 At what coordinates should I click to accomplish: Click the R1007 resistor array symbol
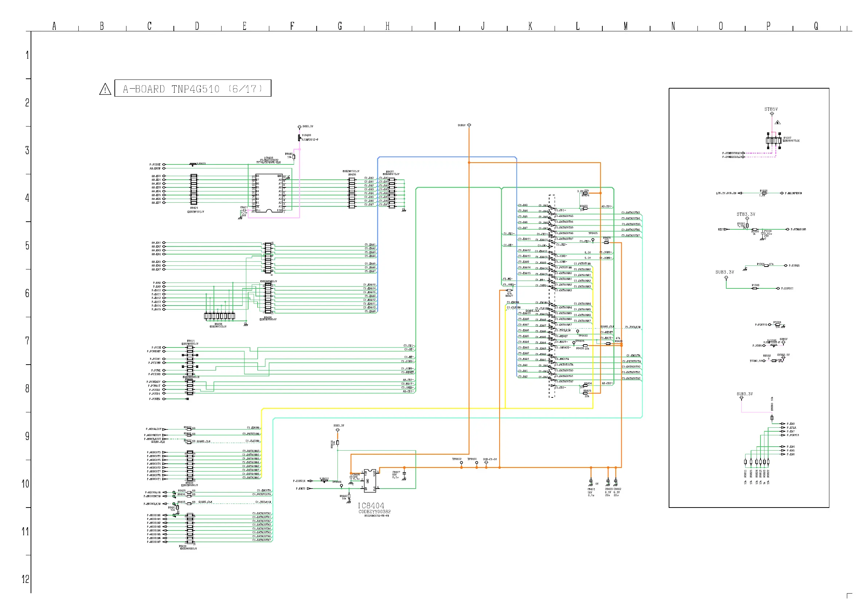(x=774, y=140)
